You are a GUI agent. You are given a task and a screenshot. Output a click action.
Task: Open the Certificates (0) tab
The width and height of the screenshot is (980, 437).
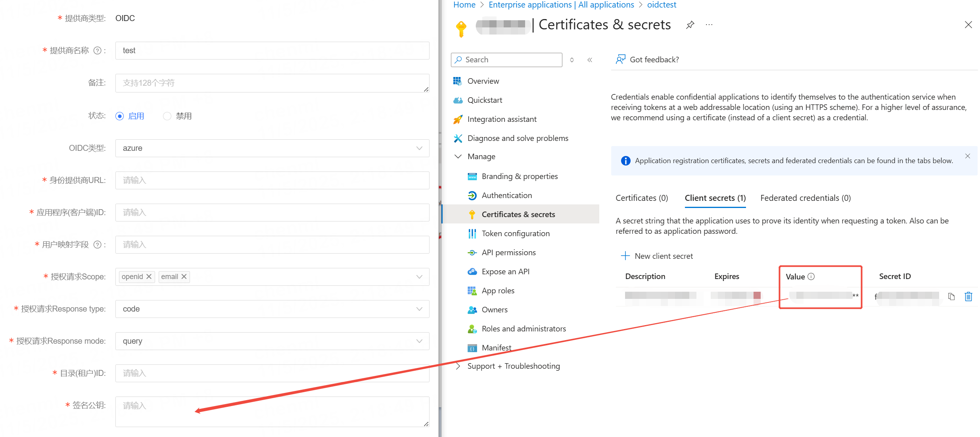641,198
